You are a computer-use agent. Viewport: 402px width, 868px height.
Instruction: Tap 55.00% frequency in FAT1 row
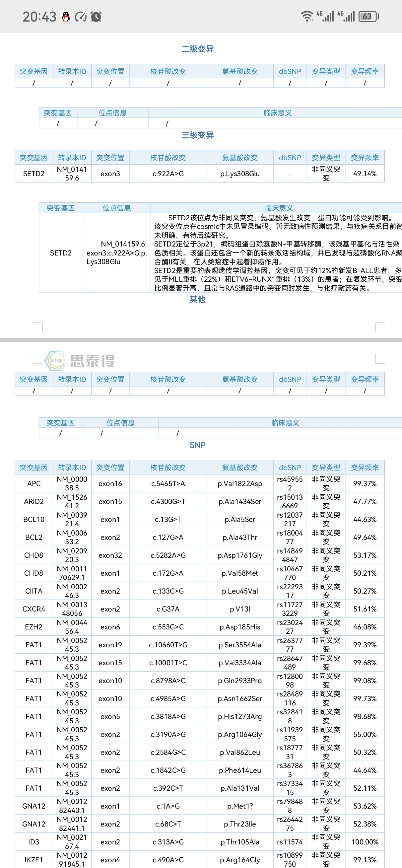(x=365, y=734)
